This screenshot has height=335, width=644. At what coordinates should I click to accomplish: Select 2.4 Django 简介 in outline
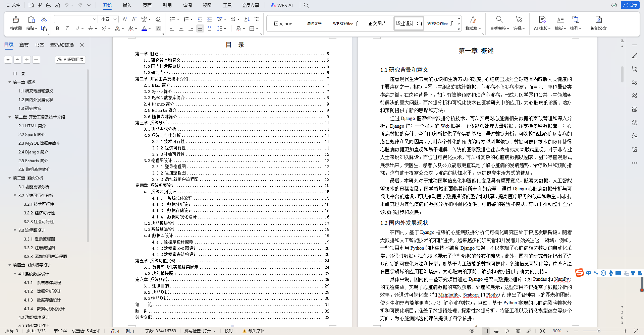(33, 152)
